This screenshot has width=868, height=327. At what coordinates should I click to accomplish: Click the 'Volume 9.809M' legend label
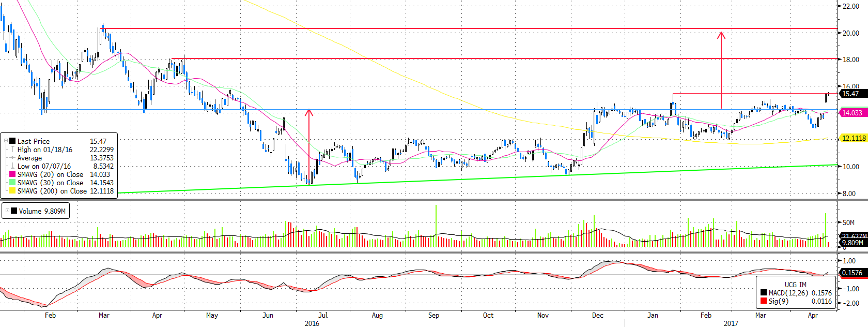pyautogui.click(x=42, y=211)
